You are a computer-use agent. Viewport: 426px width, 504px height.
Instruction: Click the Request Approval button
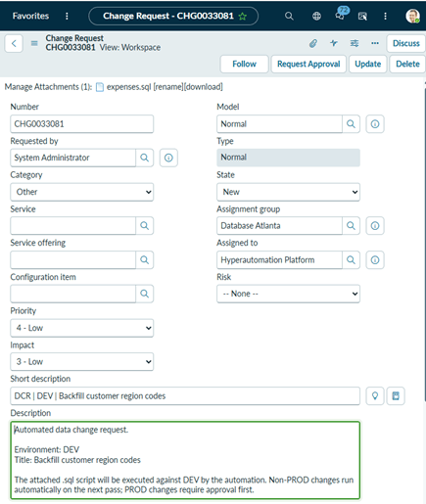(x=308, y=64)
